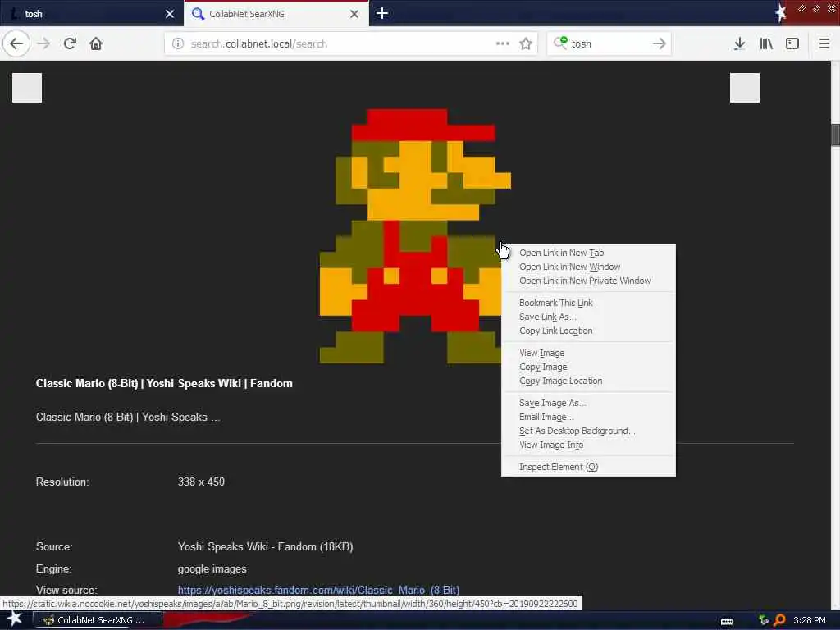This screenshot has height=630, width=840.
Task: Reload the current page
Action: click(70, 43)
